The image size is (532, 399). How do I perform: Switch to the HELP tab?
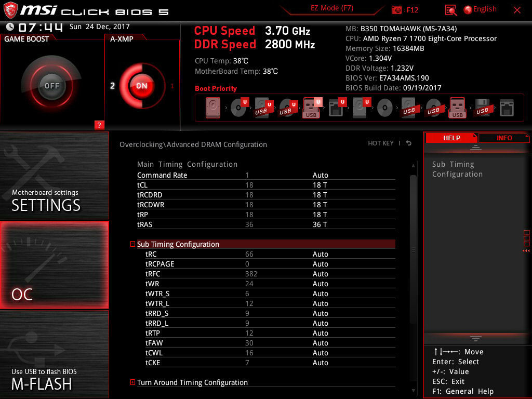(451, 138)
